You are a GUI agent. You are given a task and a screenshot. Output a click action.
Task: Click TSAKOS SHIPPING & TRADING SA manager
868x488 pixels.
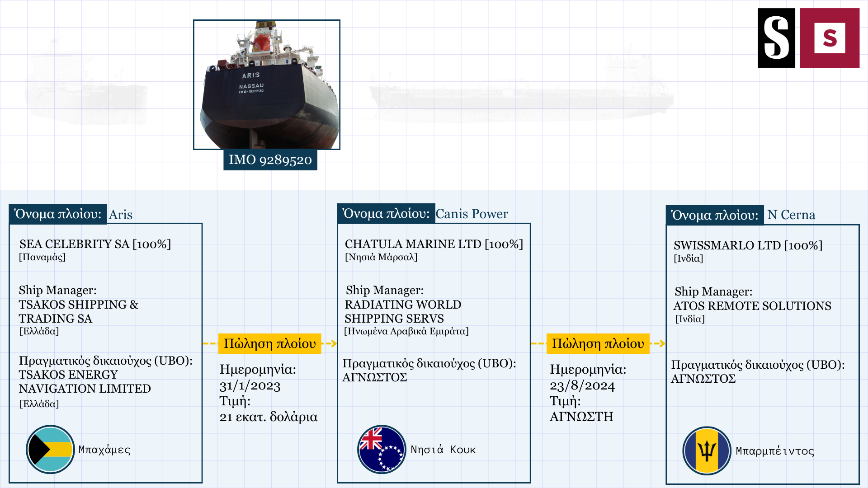78,311
